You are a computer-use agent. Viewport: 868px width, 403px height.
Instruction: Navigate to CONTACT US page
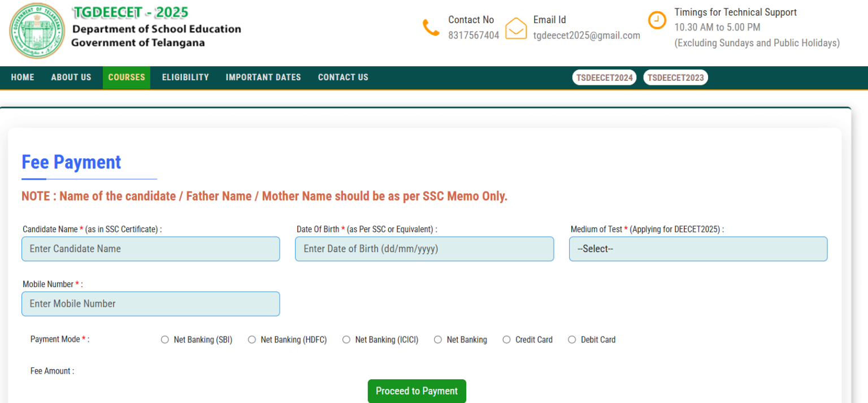pos(343,77)
